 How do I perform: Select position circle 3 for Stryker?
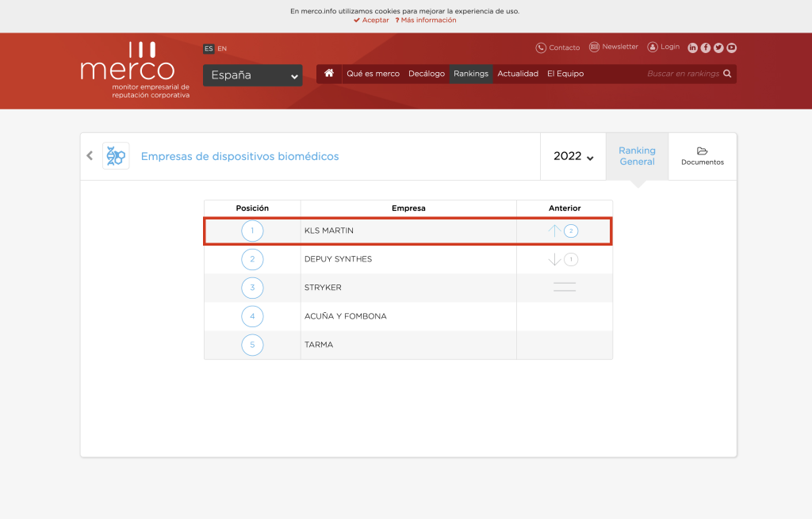click(x=252, y=288)
